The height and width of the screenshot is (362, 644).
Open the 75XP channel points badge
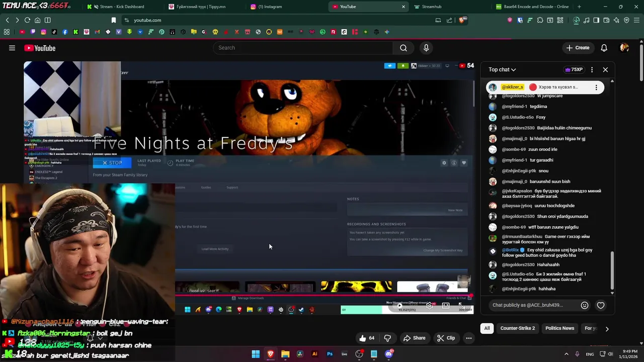[x=574, y=69]
